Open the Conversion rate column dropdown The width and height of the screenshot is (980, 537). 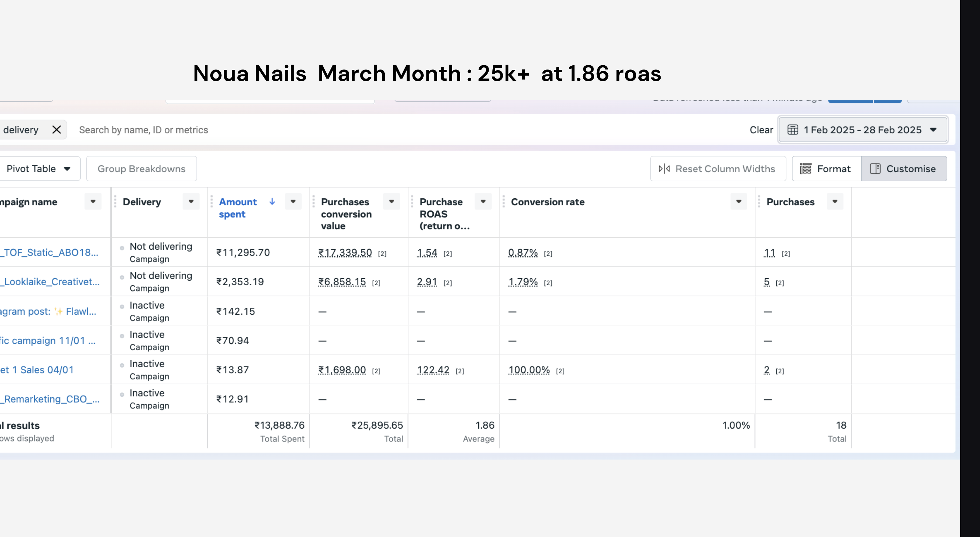tap(739, 201)
